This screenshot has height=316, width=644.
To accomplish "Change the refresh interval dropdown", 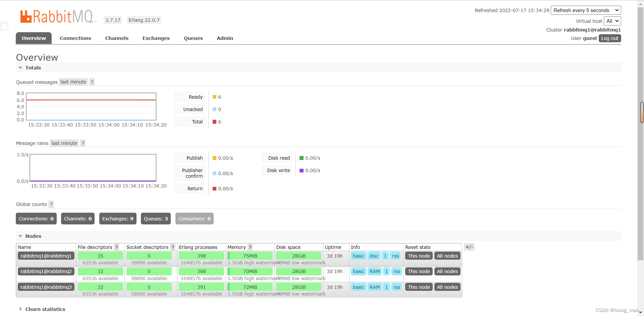I will tap(586, 10).
